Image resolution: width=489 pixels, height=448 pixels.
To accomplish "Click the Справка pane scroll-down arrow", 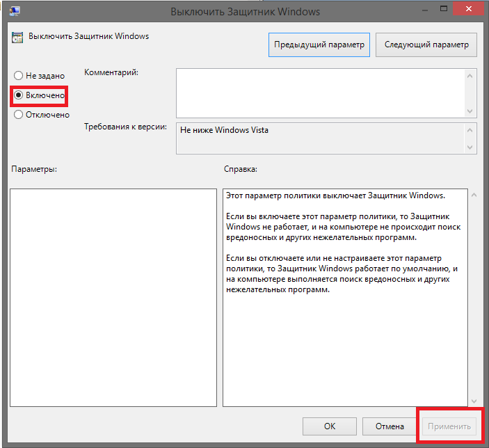I will (474, 401).
